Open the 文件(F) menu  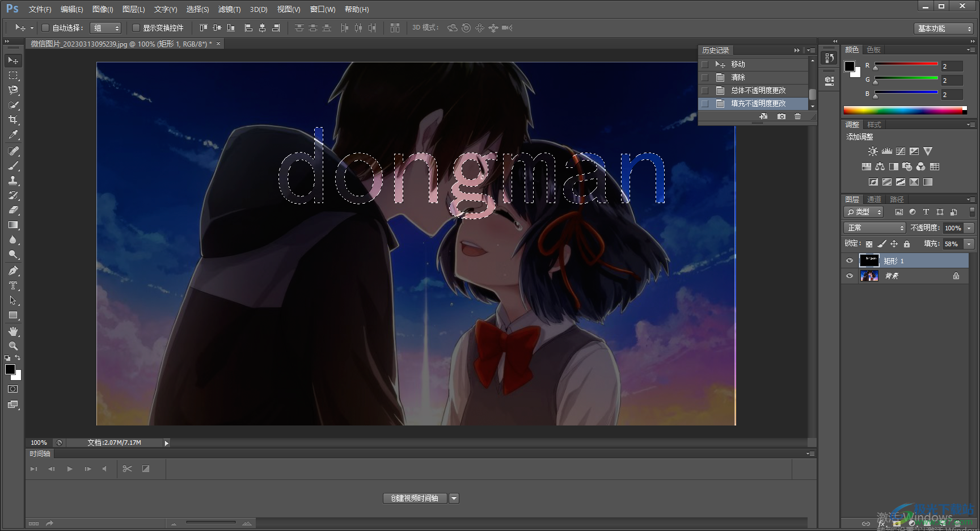[40, 10]
